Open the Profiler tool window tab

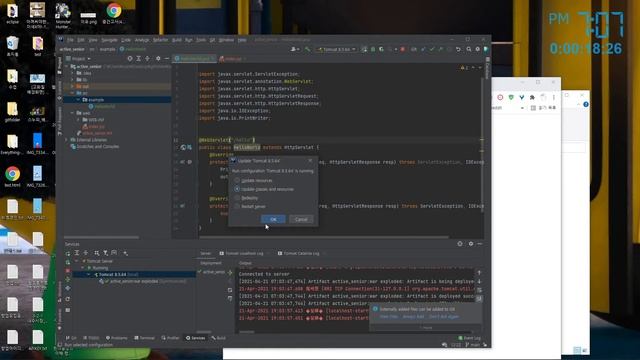(171, 338)
